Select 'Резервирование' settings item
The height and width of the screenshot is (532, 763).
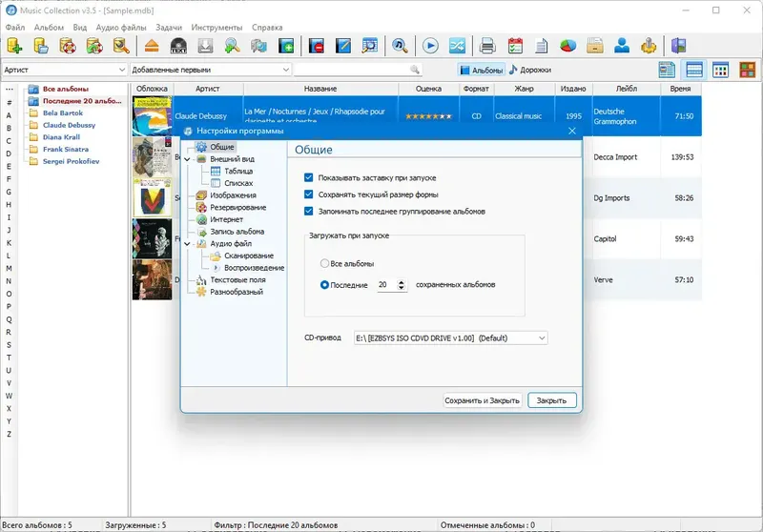(237, 207)
